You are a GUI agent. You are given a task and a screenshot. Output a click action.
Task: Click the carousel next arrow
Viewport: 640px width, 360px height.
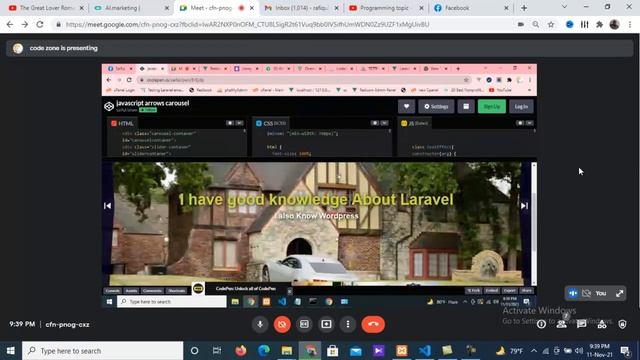[524, 206]
